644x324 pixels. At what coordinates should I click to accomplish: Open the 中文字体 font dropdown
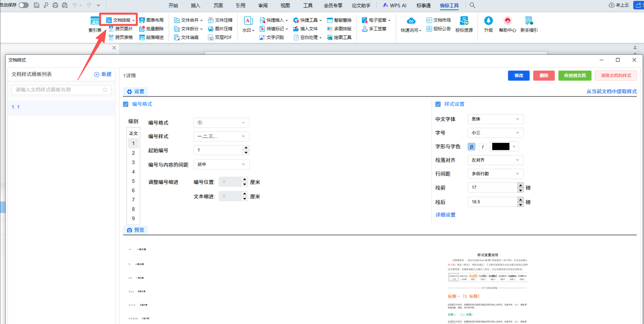click(495, 119)
